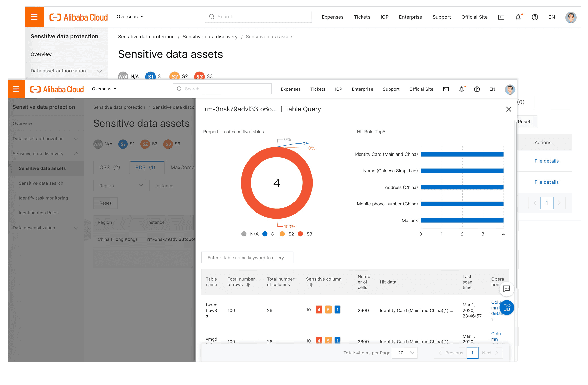Click the foreground help question mark icon
Viewport: 588px width, 385px height.
(477, 89)
